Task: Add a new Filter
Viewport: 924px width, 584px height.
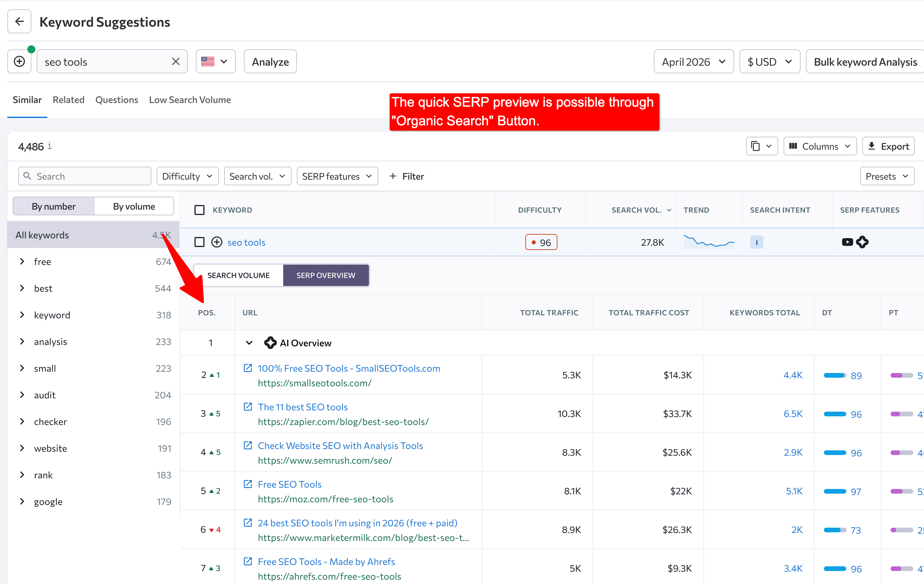Action: click(406, 176)
